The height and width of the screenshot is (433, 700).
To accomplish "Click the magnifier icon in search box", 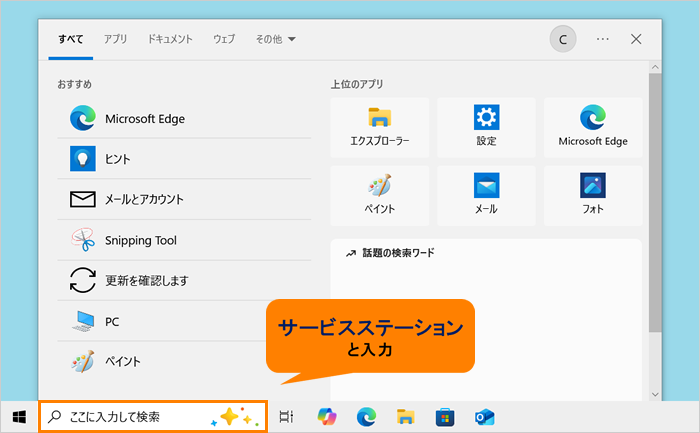I will click(54, 417).
